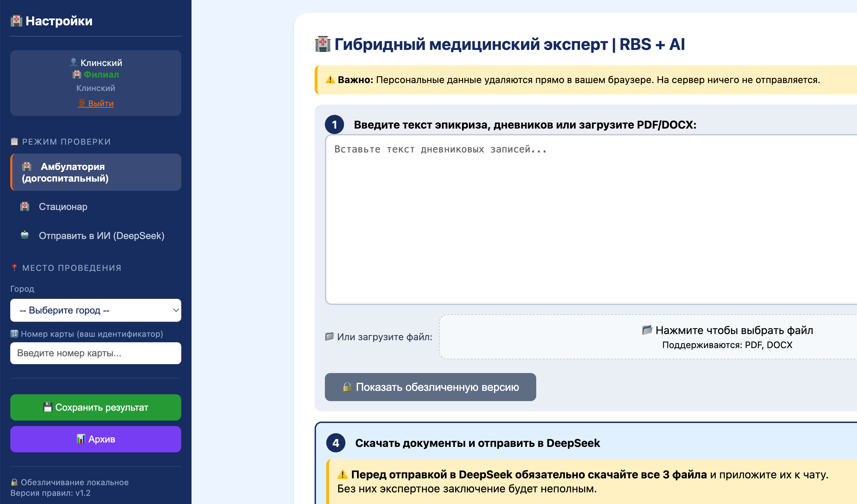Click the numbers icon beside Номер карты

[14, 334]
